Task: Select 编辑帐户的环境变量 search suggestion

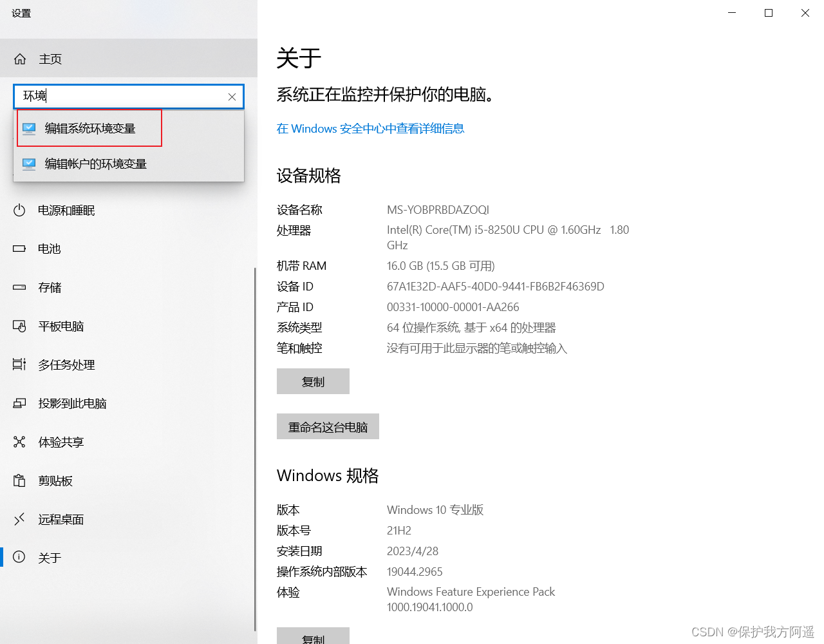Action: click(x=129, y=164)
